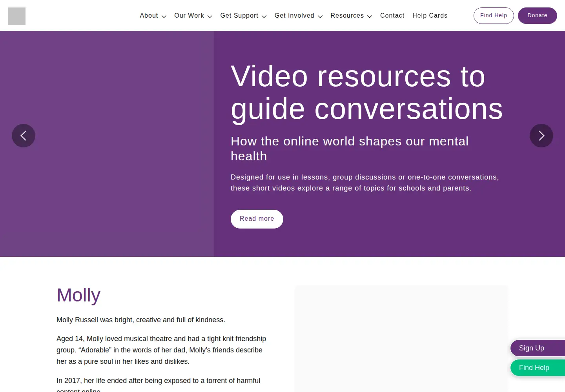Click Read more on the video resources slide
The image size is (565, 392).
click(257, 219)
